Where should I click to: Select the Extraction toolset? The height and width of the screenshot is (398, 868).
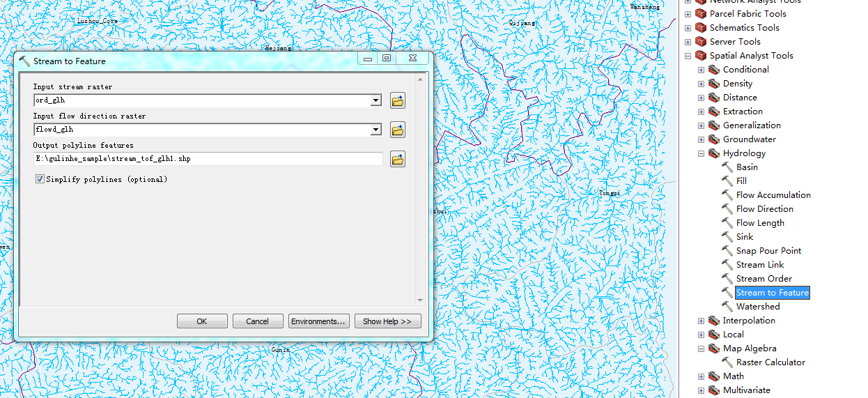pyautogui.click(x=743, y=112)
